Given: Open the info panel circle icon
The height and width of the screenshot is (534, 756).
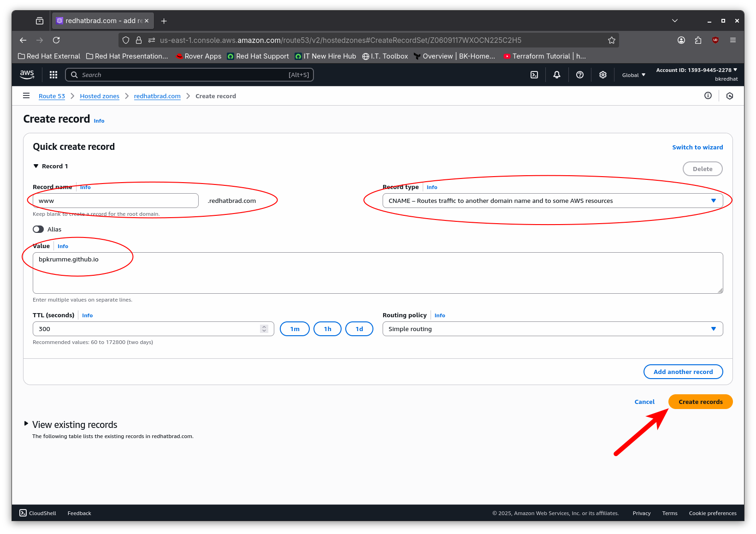Looking at the screenshot, I should [x=708, y=95].
